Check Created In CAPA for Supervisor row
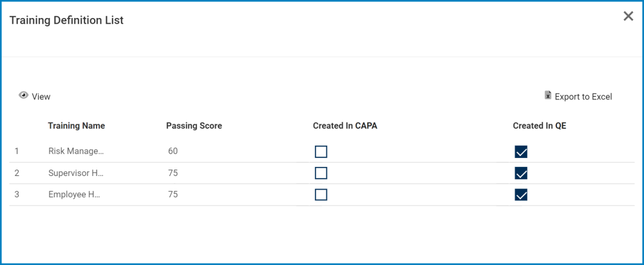Image resolution: width=644 pixels, height=265 pixels. coord(321,173)
